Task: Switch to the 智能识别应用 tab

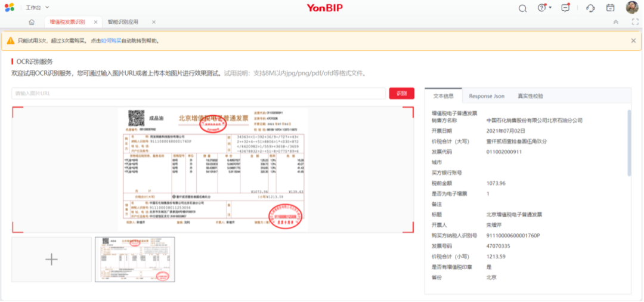Action: tap(123, 22)
